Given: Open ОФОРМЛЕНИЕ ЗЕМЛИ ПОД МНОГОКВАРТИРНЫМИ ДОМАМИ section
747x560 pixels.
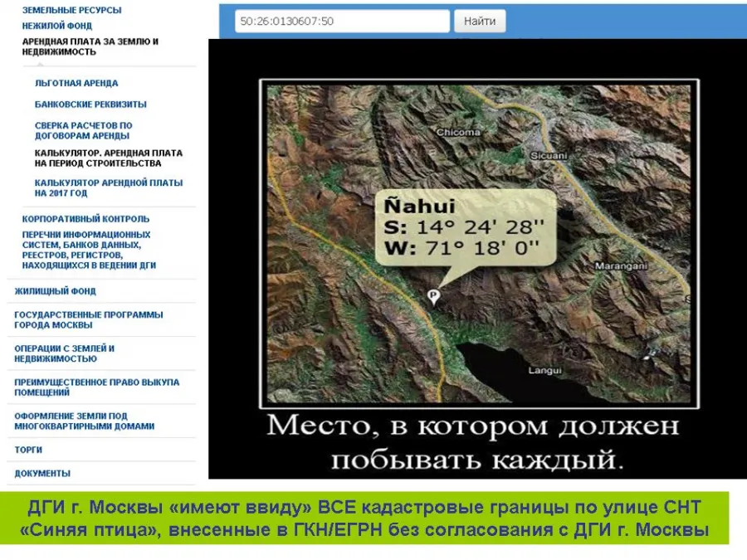Looking at the screenshot, I should (85, 421).
